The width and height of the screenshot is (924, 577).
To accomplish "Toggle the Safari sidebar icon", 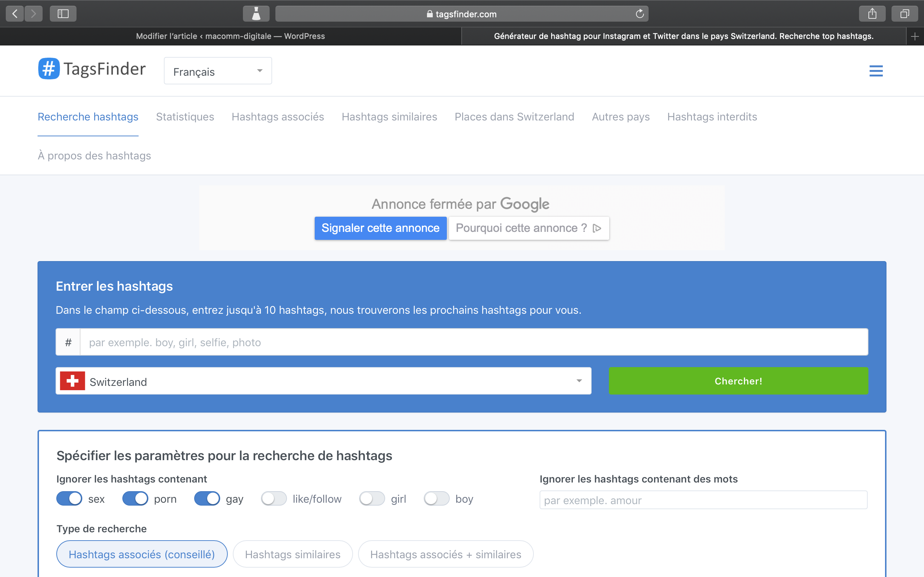I will 63,14.
